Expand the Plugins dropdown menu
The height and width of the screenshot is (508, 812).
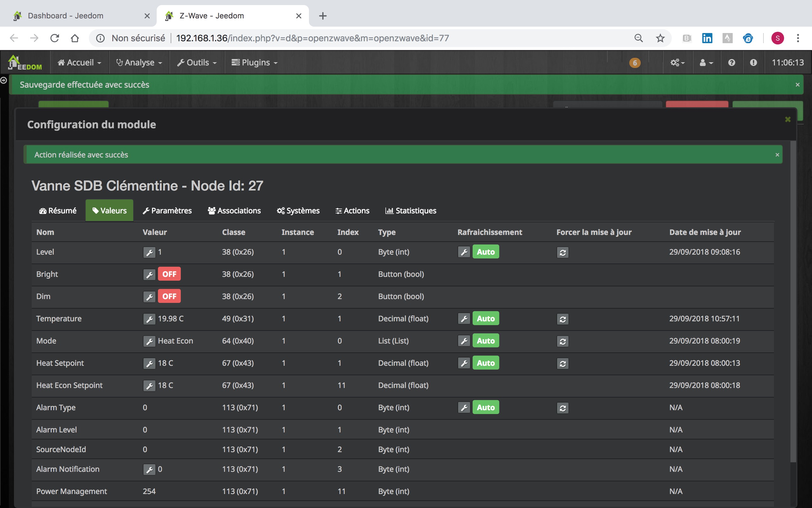255,63
